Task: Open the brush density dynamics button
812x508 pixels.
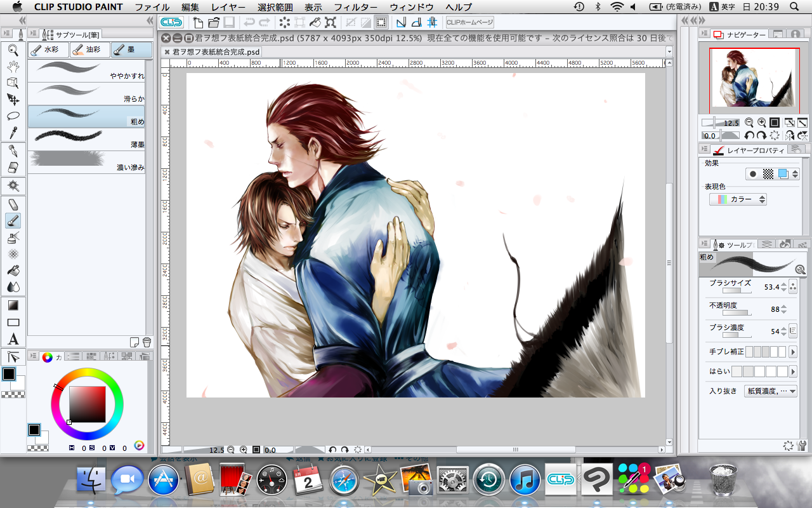Action: click(792, 331)
